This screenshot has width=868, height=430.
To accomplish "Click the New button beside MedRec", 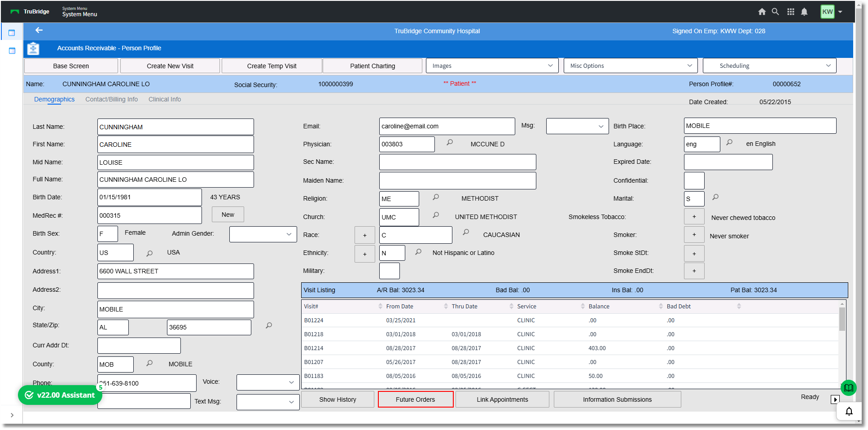I will point(228,215).
